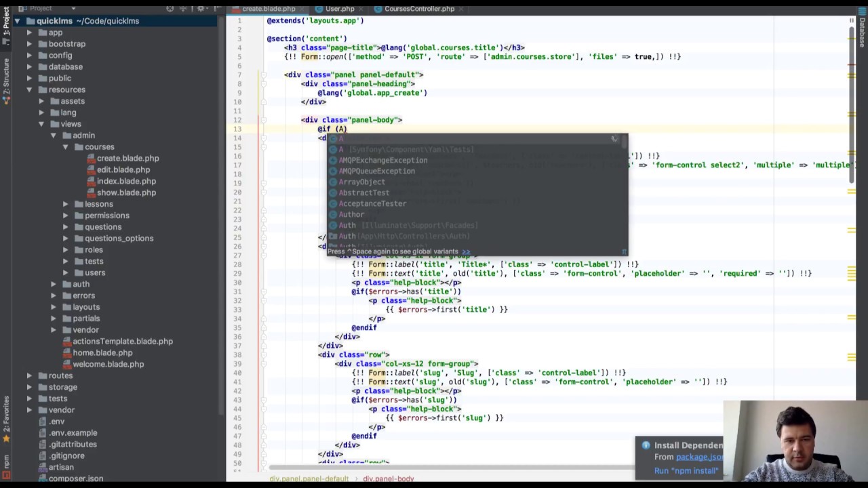868x488 pixels.
Task: Open index.blade.php in the project tree
Action: coord(126,181)
